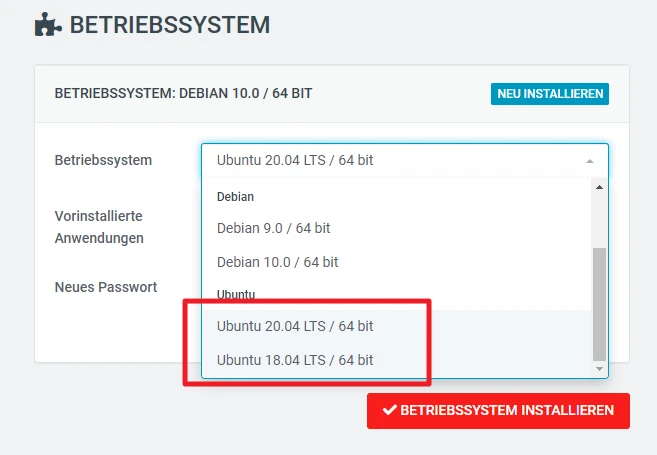The width and height of the screenshot is (657, 455).
Task: Expand the Betriebssystem select arrow
Action: (590, 160)
